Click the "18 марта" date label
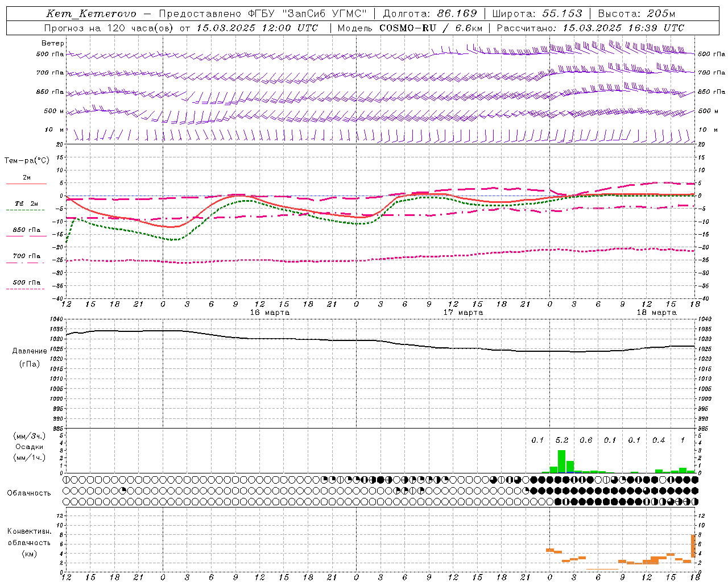The image size is (728, 582). tap(656, 313)
